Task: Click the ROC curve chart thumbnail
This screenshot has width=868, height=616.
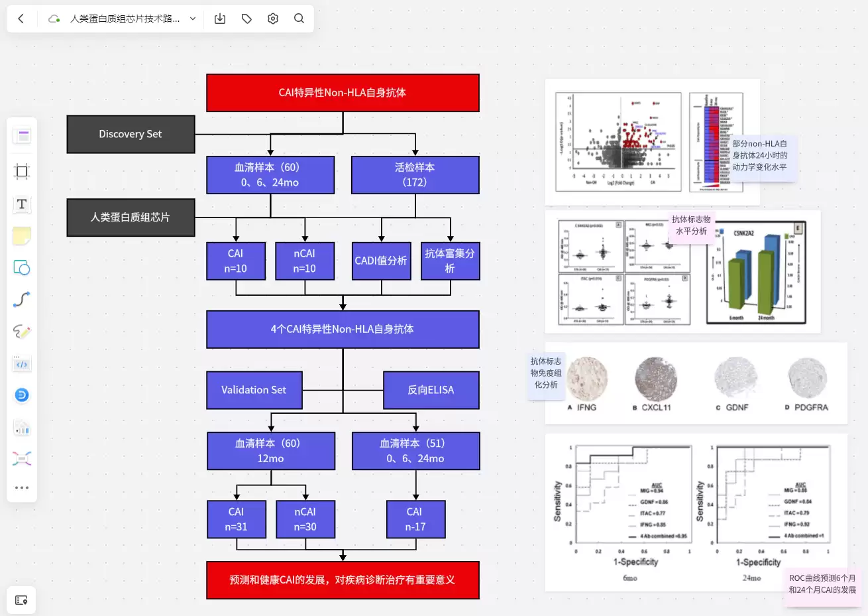Action: [696, 513]
